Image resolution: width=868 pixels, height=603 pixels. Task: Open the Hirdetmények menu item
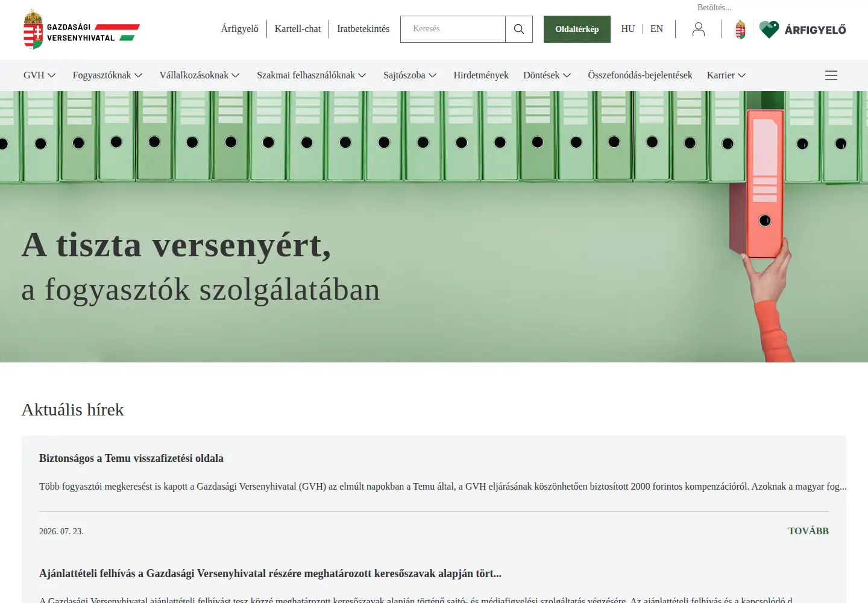pyautogui.click(x=481, y=75)
